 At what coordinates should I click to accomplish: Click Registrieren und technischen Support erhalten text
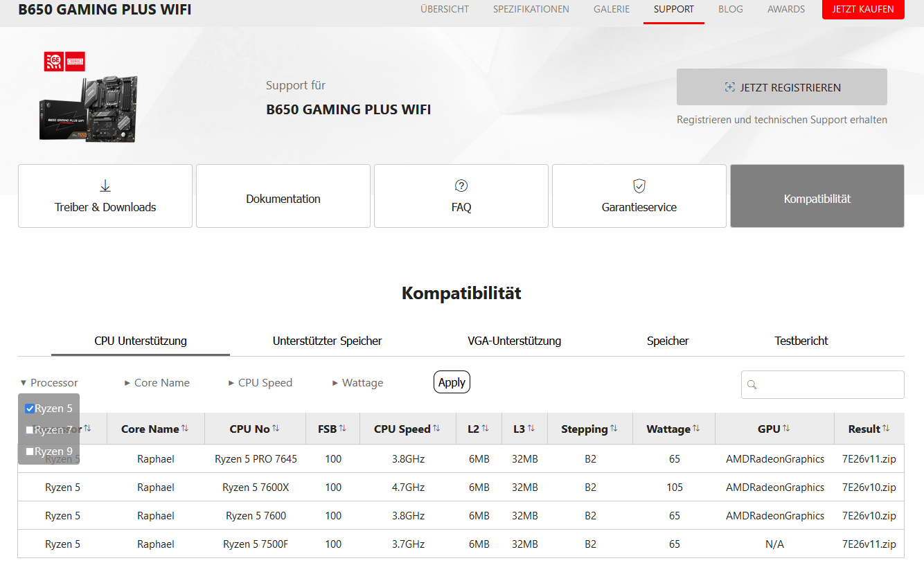tap(782, 120)
